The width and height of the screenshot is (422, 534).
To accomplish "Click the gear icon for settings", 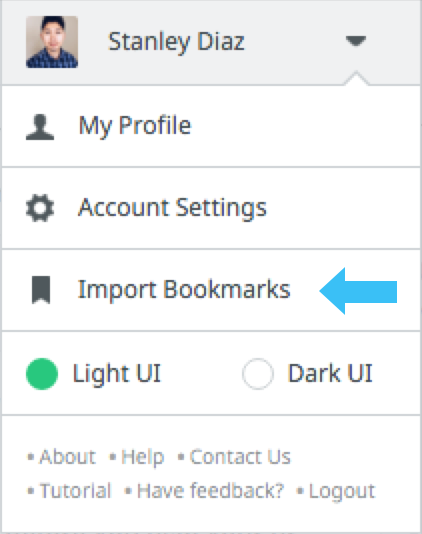I will 40,208.
